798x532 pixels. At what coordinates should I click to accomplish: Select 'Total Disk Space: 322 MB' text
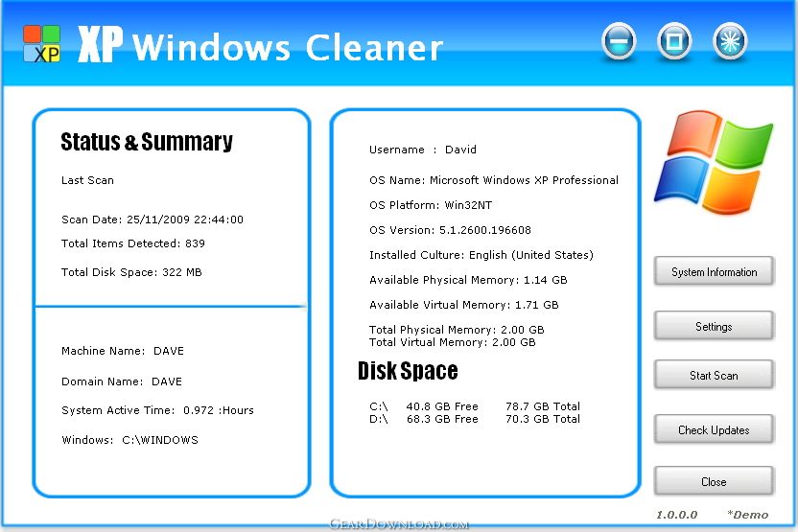[x=131, y=272]
